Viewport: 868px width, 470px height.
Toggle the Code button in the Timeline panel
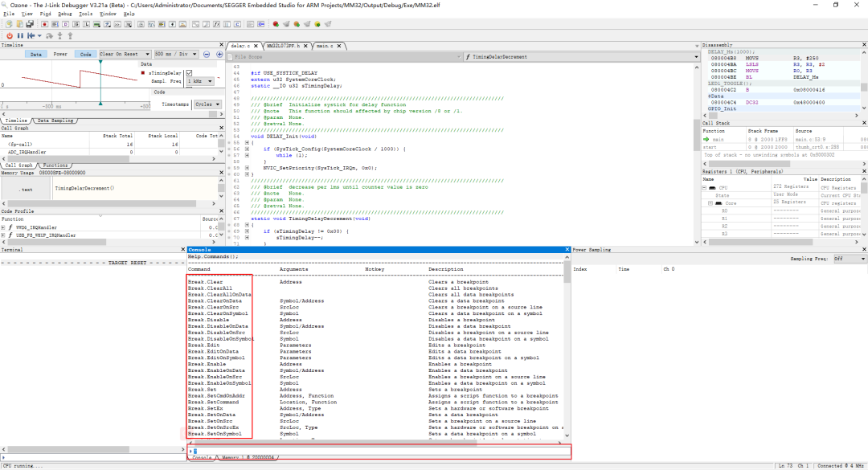pyautogui.click(x=85, y=55)
